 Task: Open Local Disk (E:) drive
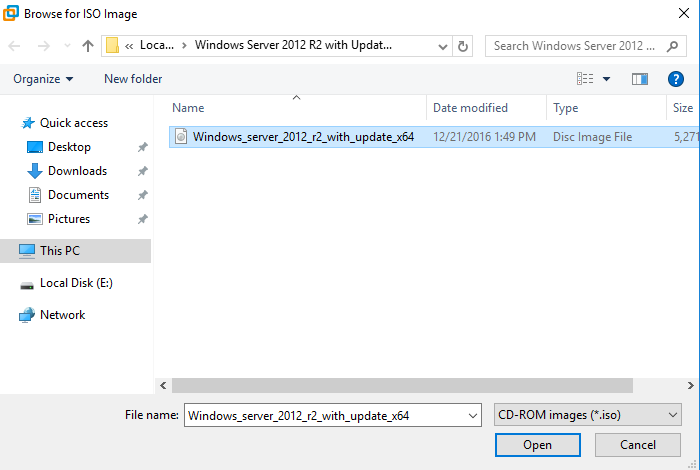[x=76, y=283]
